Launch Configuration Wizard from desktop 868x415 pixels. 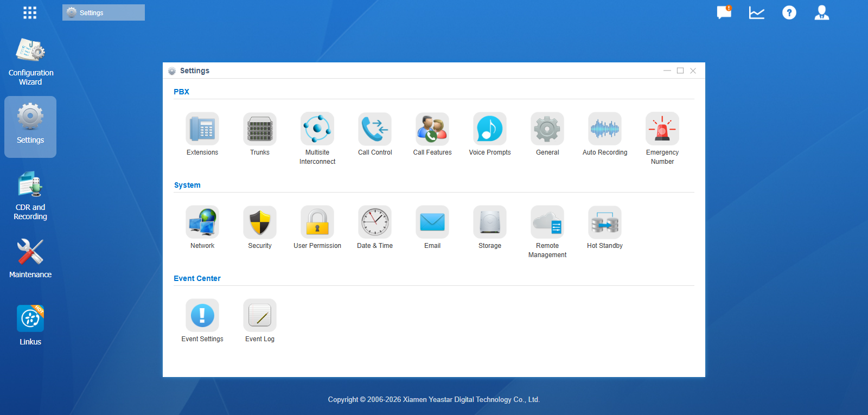point(30,61)
